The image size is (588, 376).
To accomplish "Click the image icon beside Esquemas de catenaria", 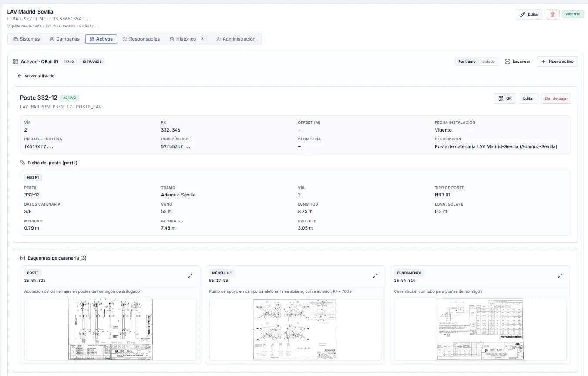I will tap(23, 258).
